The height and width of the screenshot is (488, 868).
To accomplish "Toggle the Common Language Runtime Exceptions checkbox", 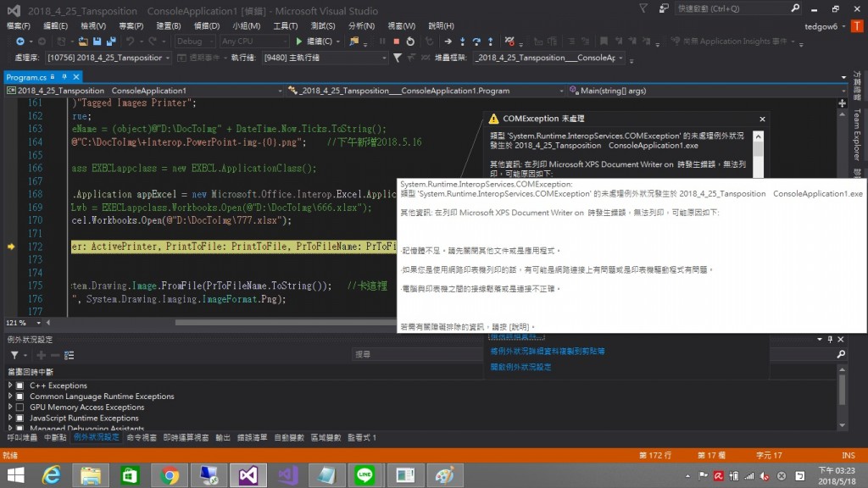I will click(20, 396).
